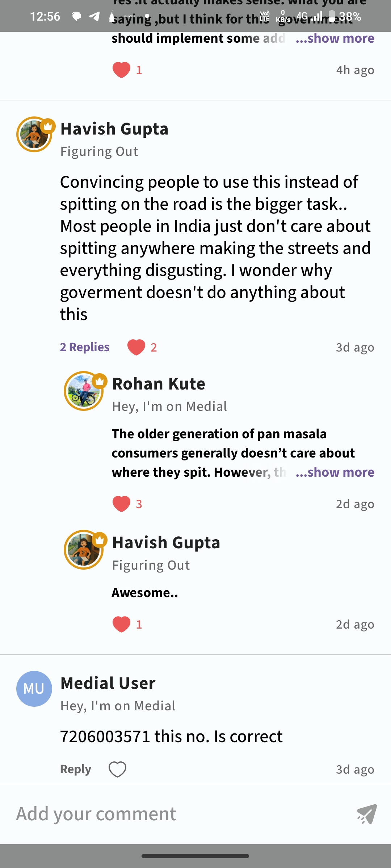Tap the crown badge on Havish Gupta's top avatar
Viewport: 391px width, 868px height.
pos(48,126)
